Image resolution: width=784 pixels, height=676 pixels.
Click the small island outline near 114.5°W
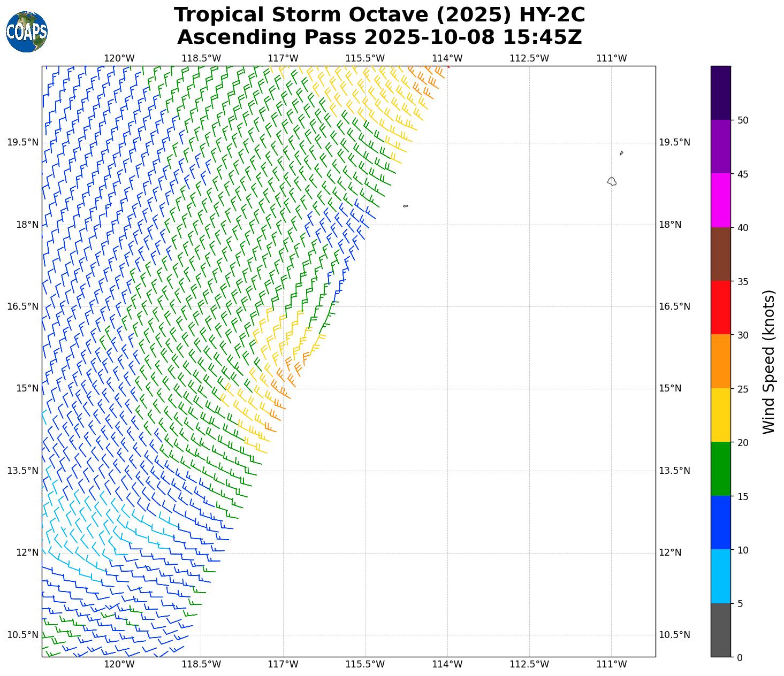[x=406, y=206]
